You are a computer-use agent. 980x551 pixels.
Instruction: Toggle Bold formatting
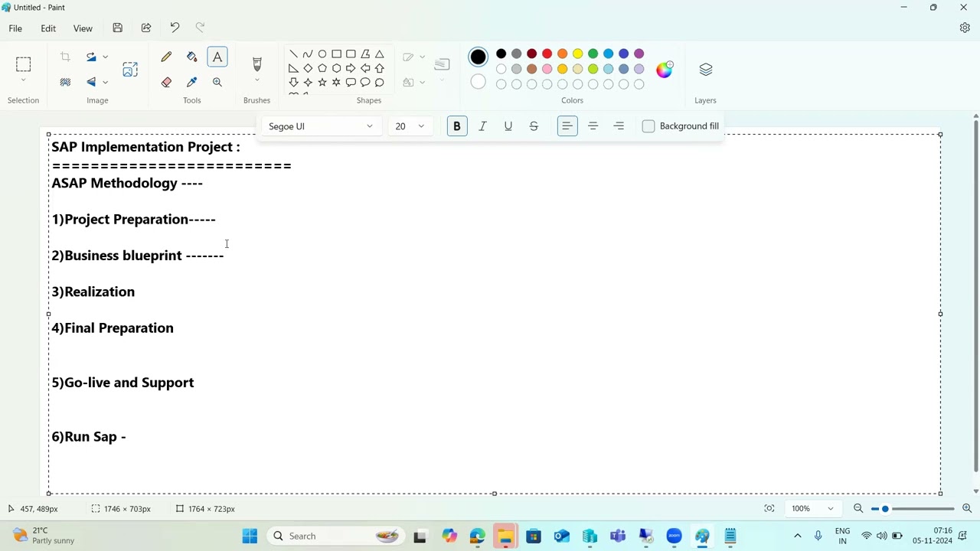(x=457, y=126)
